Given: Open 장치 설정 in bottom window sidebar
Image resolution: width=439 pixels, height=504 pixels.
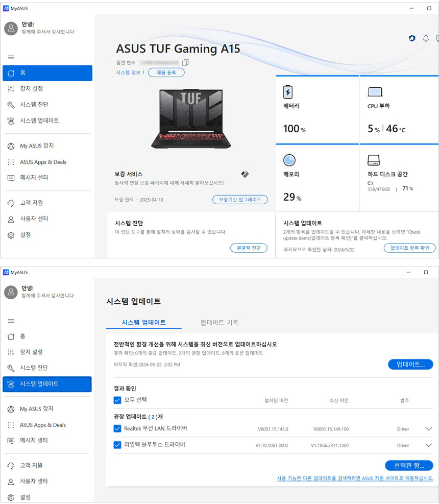Looking at the screenshot, I should tap(47, 352).
